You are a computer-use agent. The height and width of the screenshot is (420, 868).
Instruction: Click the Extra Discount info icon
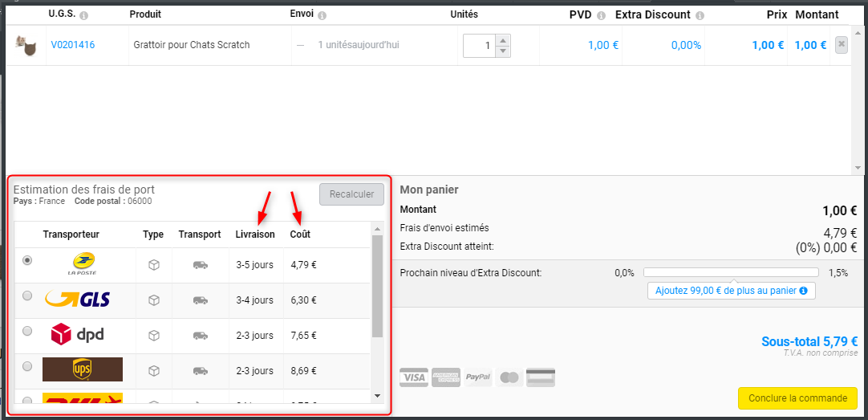coord(700,15)
